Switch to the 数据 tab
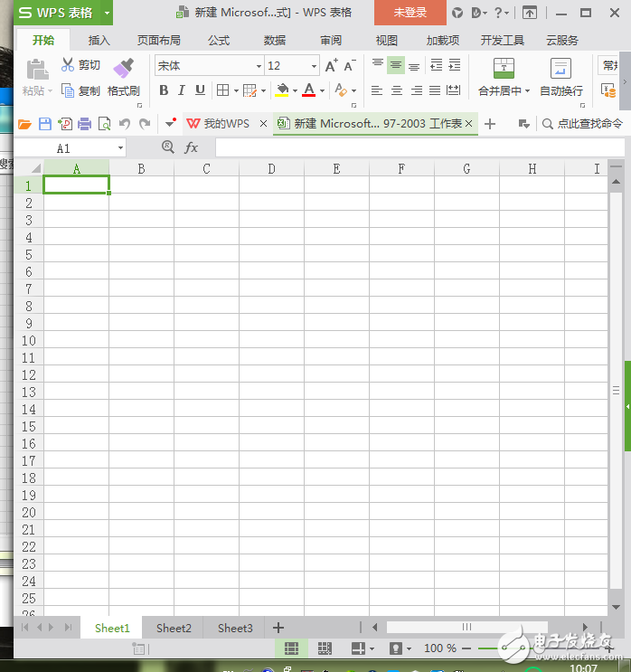Viewport: 631px width, 672px height. coord(275,41)
